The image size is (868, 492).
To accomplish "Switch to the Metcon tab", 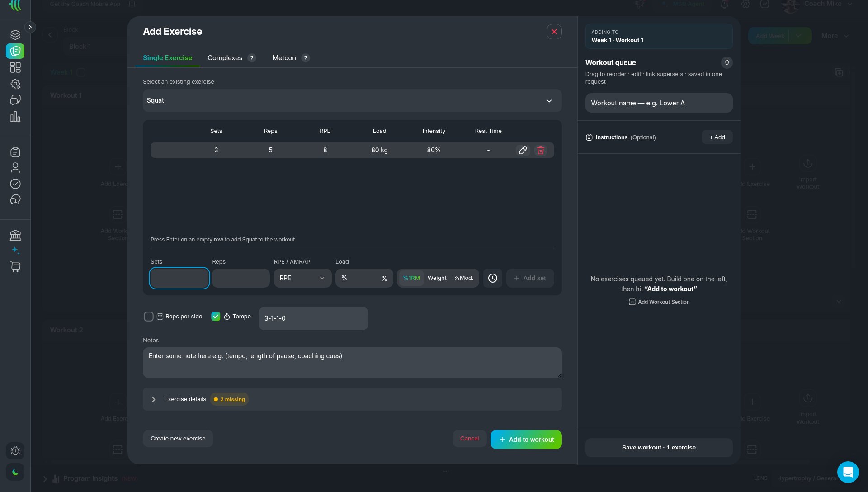I will click(284, 58).
